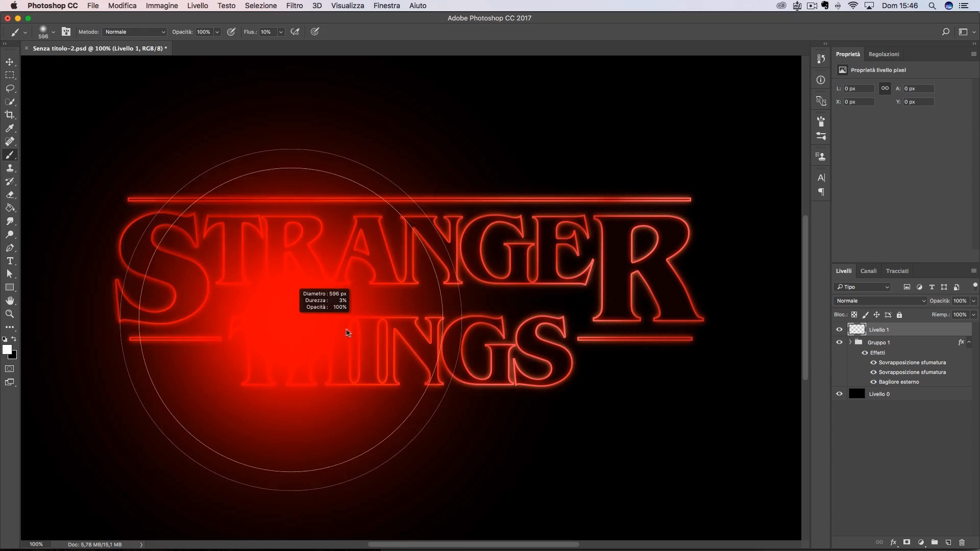
Task: Select the Zoom tool
Action: click(x=10, y=314)
